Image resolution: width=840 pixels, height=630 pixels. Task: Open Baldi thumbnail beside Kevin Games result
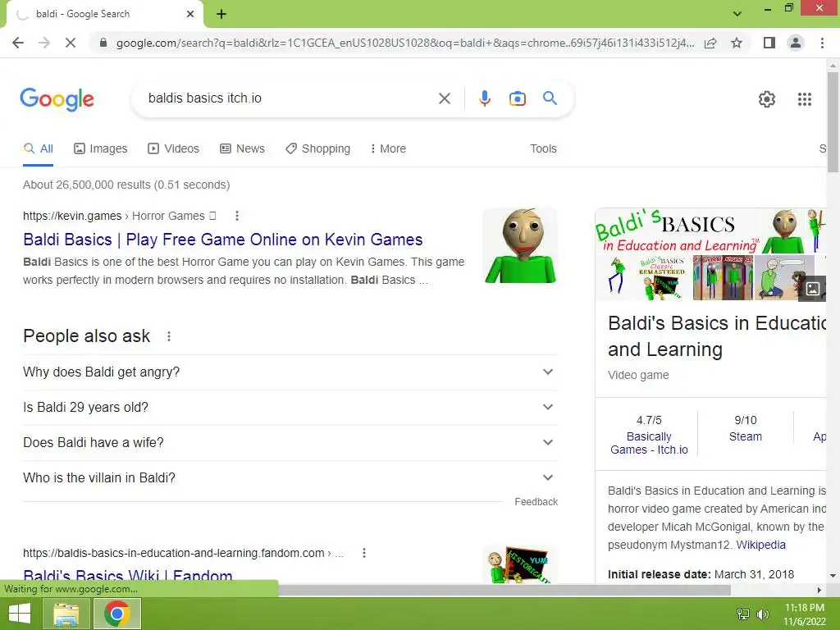[x=520, y=245]
